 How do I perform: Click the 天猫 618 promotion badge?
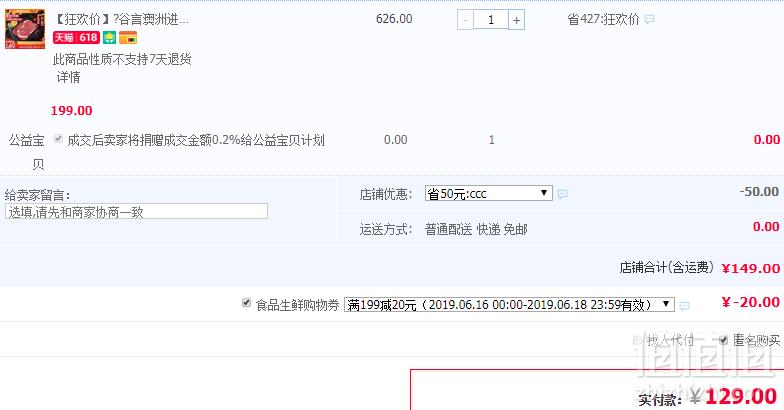pos(76,38)
